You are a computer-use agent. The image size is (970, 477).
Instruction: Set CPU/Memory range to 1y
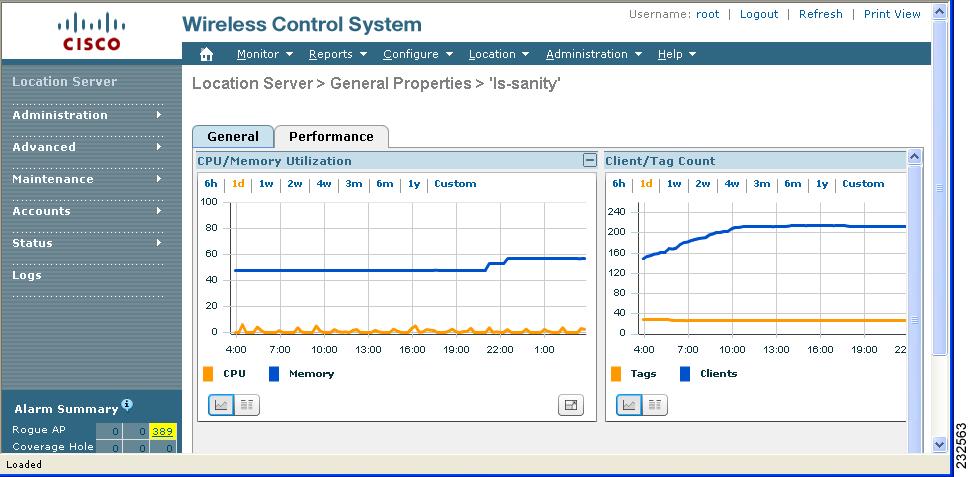pos(414,184)
